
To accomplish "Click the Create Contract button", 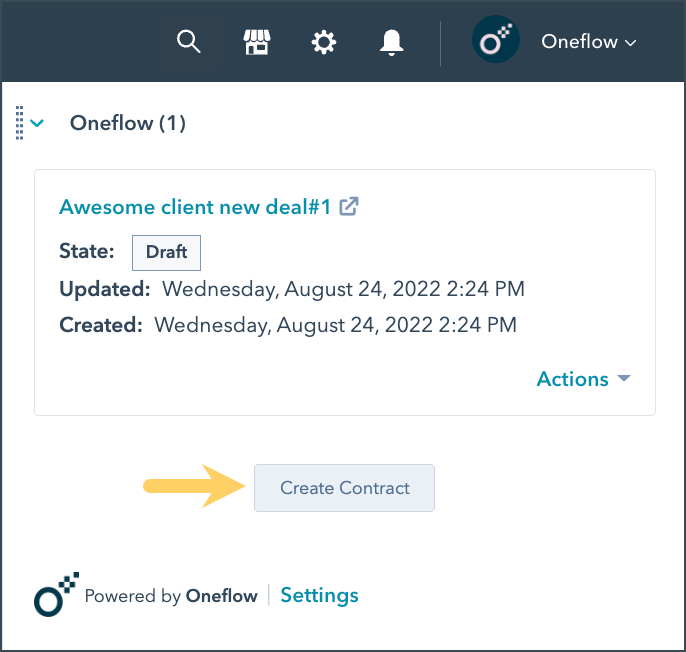I will tap(344, 488).
